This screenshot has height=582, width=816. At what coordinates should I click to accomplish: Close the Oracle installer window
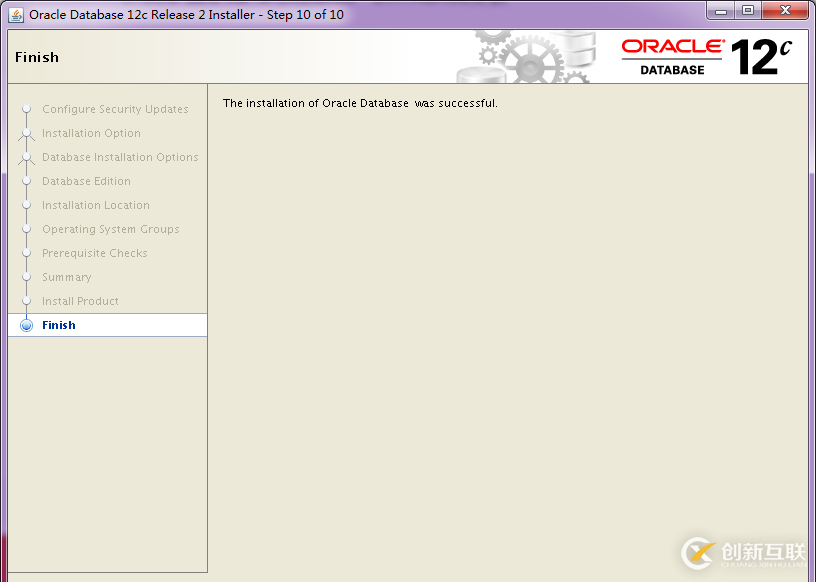tap(786, 11)
